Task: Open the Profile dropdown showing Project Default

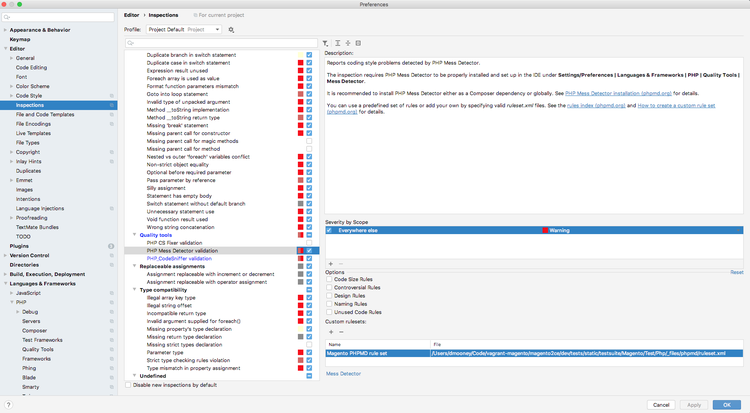Action: point(184,30)
